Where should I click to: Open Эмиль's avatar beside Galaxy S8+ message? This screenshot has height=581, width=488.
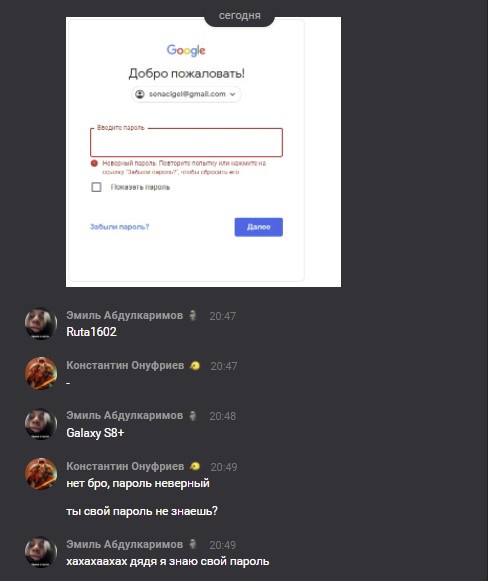tap(41, 424)
